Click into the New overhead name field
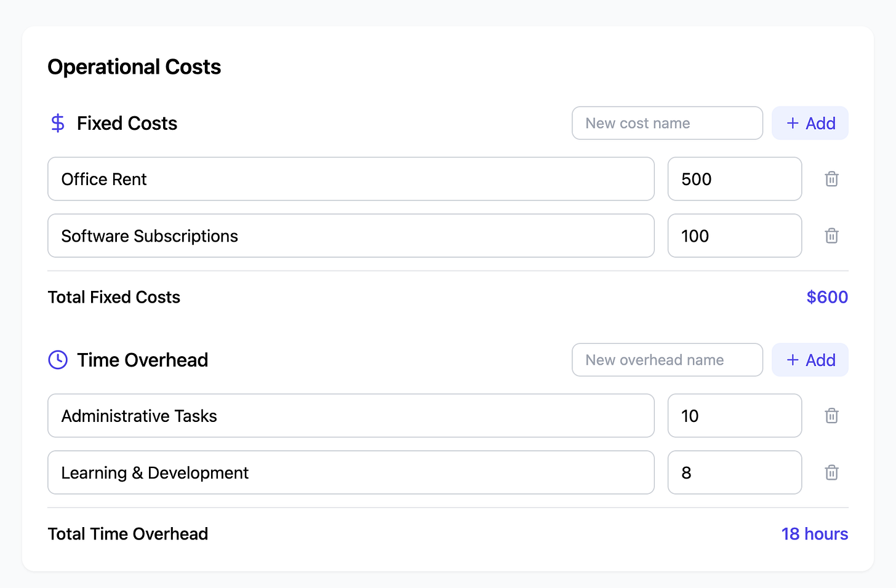896x588 pixels. [667, 360]
